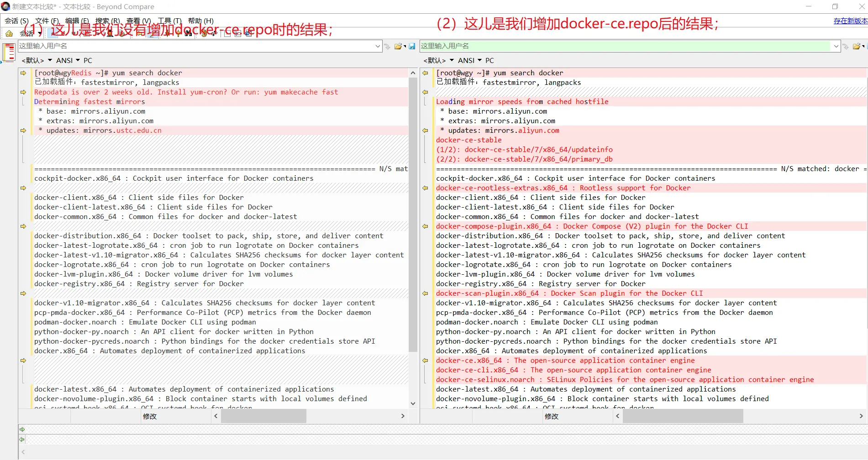Screen dimensions: 868x460
Task: Click left gutter arrow above 'docker-distribution.x86_64' row
Action: coord(23,226)
